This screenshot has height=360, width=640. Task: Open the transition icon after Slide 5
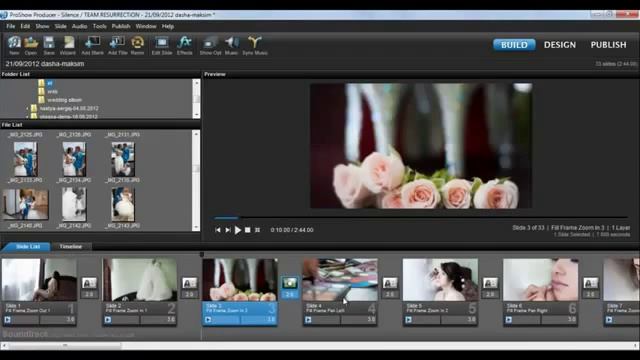pos(490,283)
